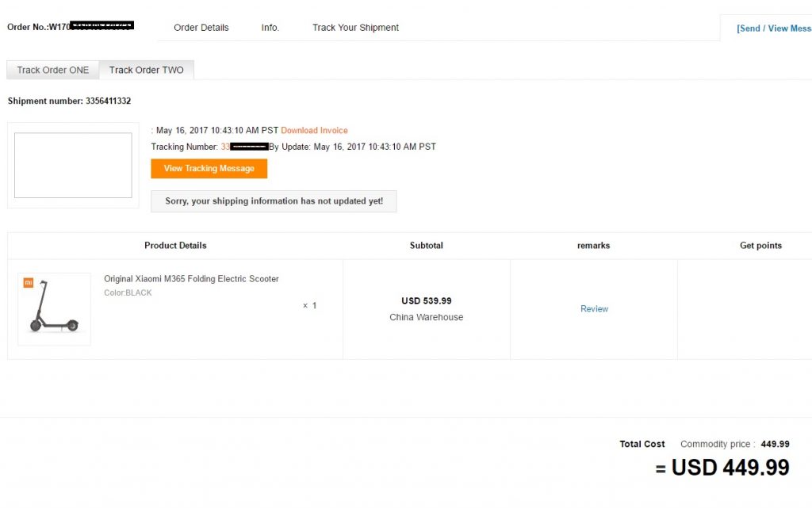This screenshot has width=812, height=508.
Task: Download the invoice via Download Invoice link
Action: coord(314,130)
